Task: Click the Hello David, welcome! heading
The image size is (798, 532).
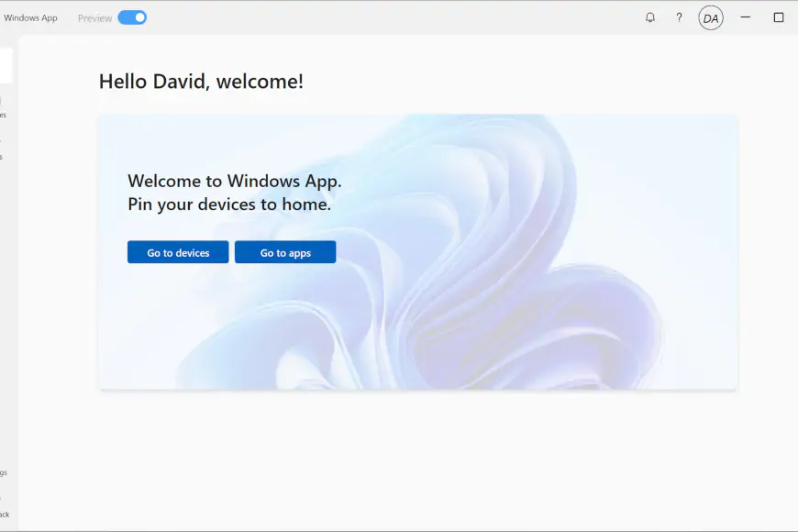Action: click(x=201, y=82)
